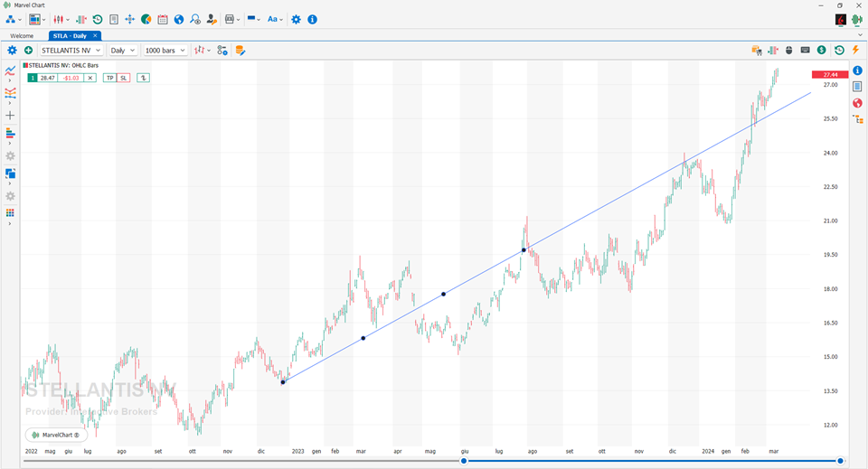Toggle the reverse position button next to SL
The width and height of the screenshot is (868, 469).
click(144, 78)
